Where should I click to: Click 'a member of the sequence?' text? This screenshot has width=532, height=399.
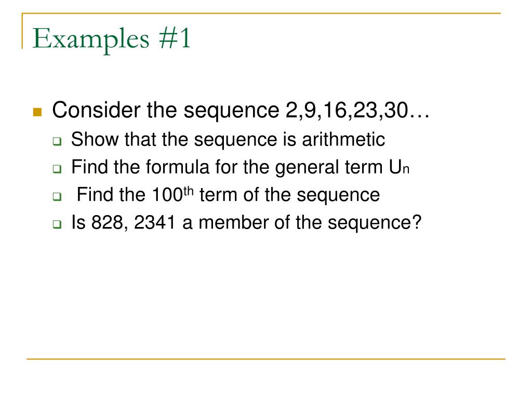click(302, 223)
